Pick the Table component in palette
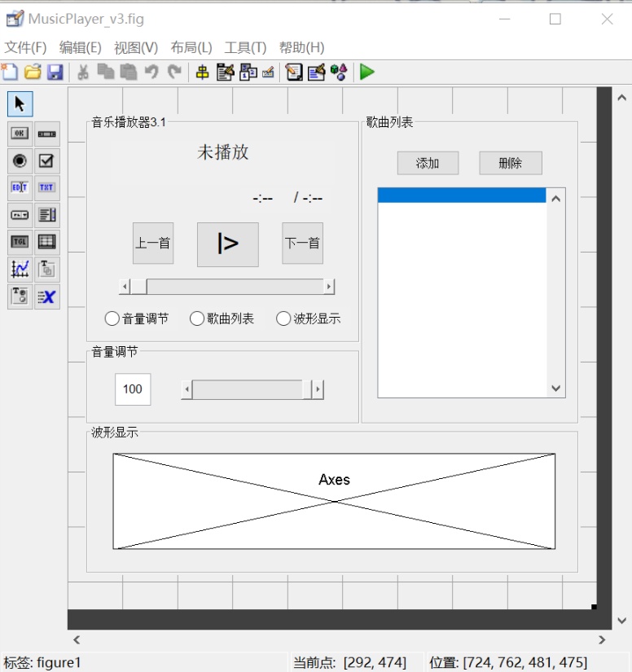 (x=46, y=242)
